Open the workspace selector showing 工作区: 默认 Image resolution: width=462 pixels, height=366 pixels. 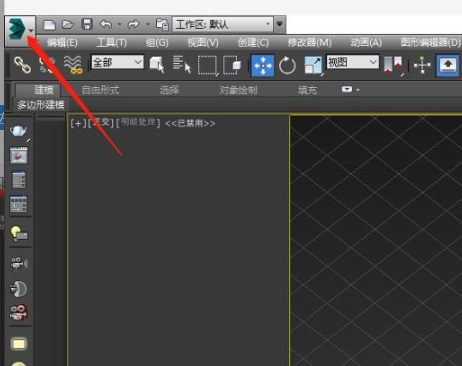pos(222,24)
